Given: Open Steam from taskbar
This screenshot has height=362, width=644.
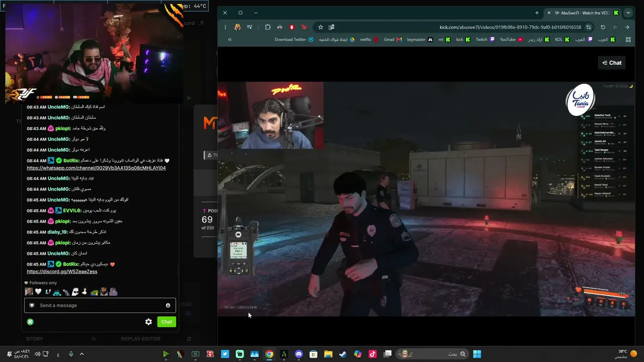Looking at the screenshot, I should tap(343, 354).
